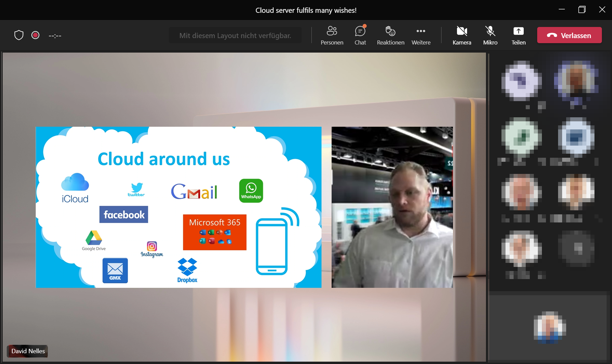612x364 pixels.
Task: Click the 'Cloud around us' heading
Action: [164, 159]
